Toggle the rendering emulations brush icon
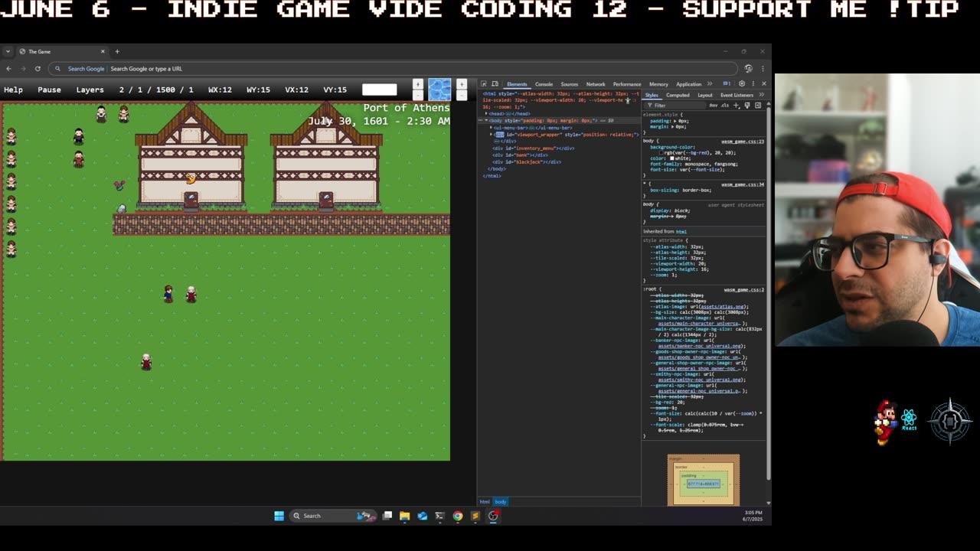The image size is (980, 551). pyautogui.click(x=747, y=106)
